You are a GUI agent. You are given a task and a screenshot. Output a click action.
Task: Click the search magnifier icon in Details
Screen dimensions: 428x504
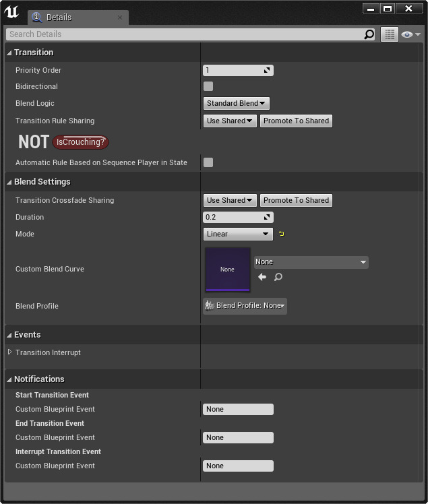(369, 34)
